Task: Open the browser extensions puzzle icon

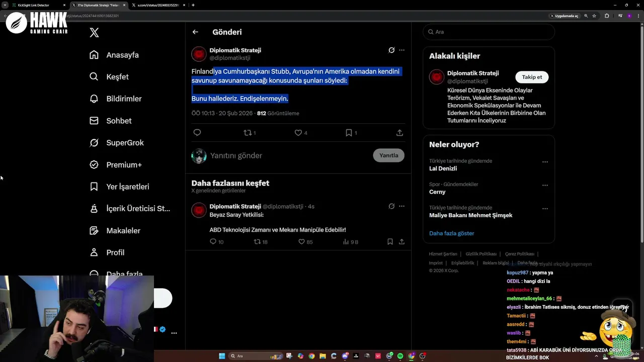Action: [x=607, y=16]
